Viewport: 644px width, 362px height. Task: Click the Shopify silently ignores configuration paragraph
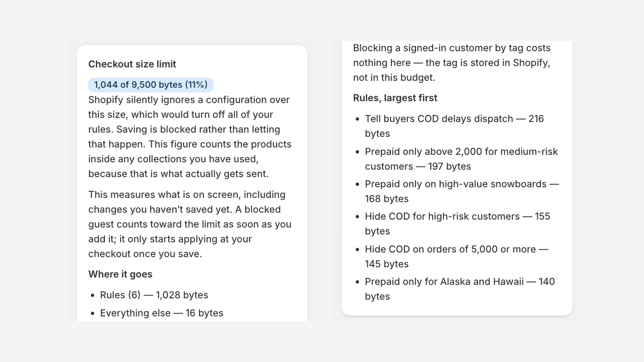tap(190, 137)
